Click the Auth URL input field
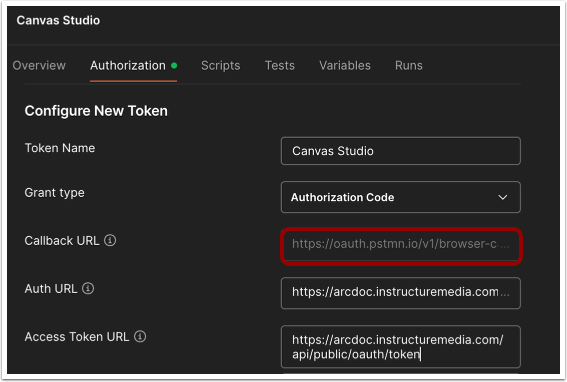Viewport: 567px width, 382px height. pos(401,293)
